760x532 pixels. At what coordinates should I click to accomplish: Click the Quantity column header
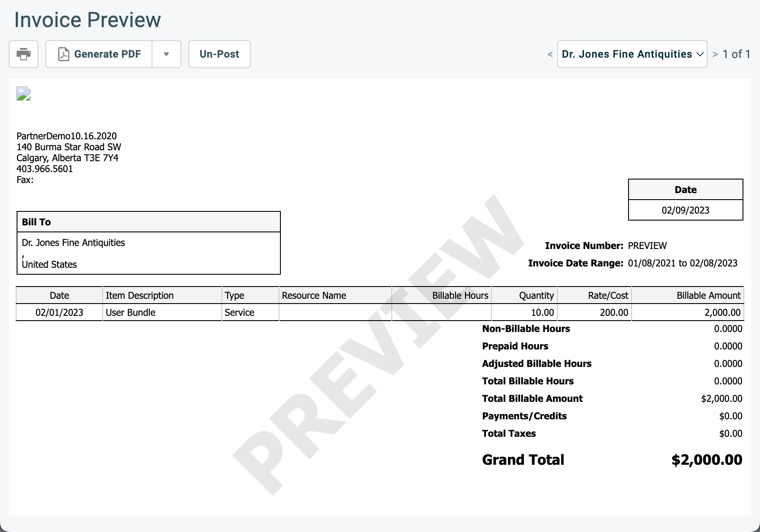coord(536,295)
